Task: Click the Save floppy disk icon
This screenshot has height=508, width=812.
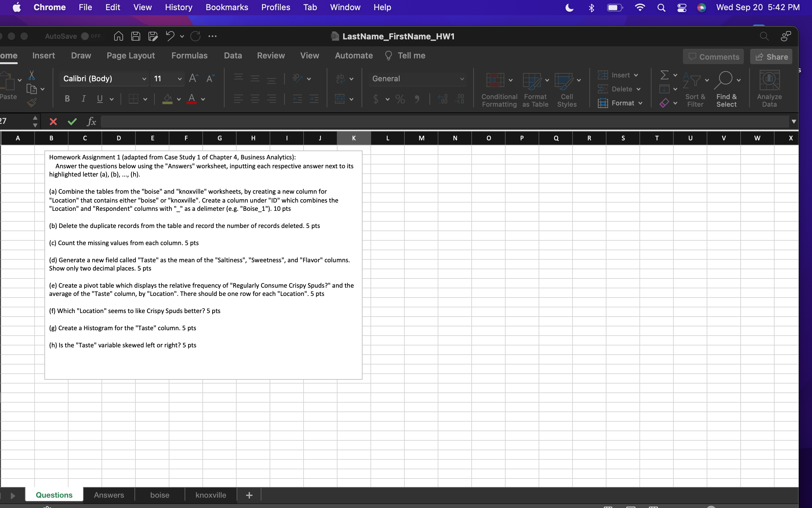Action: click(135, 36)
